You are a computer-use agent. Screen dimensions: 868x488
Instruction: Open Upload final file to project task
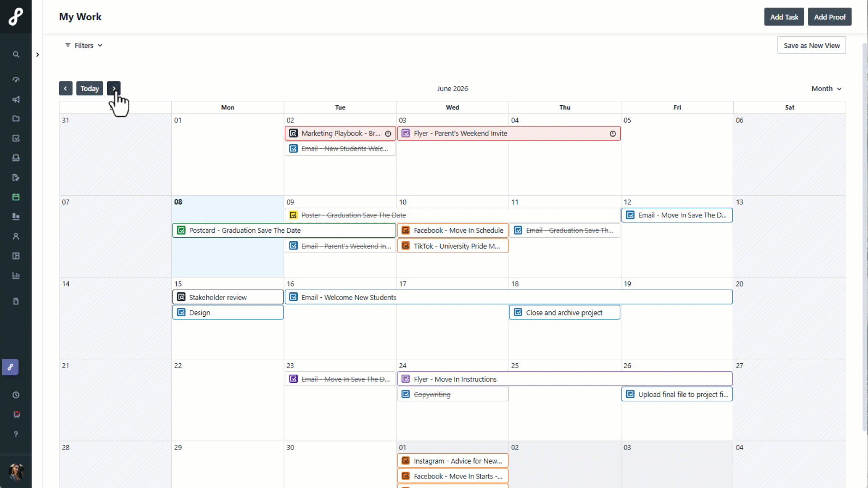tap(677, 394)
